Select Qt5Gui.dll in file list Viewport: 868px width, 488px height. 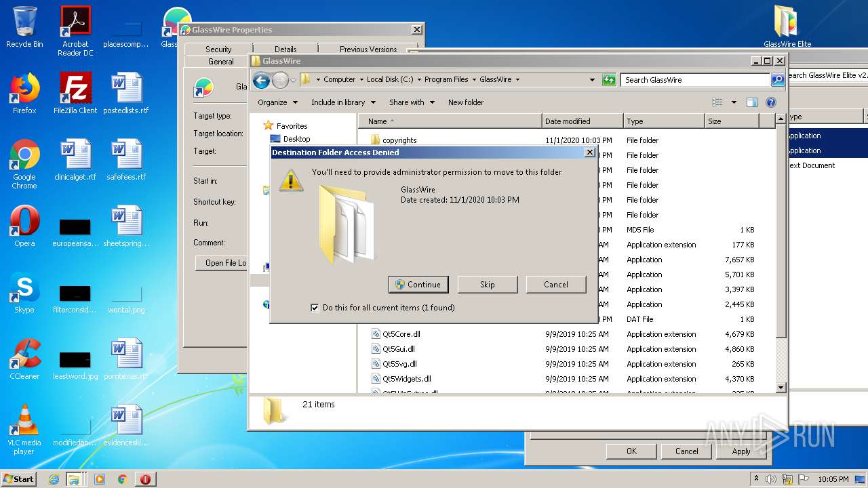[399, 349]
